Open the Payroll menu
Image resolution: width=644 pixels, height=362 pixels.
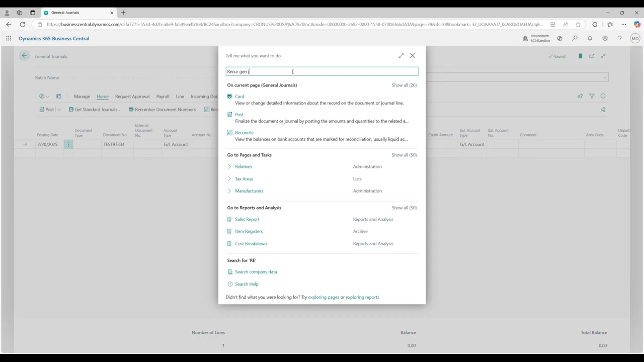163,97
